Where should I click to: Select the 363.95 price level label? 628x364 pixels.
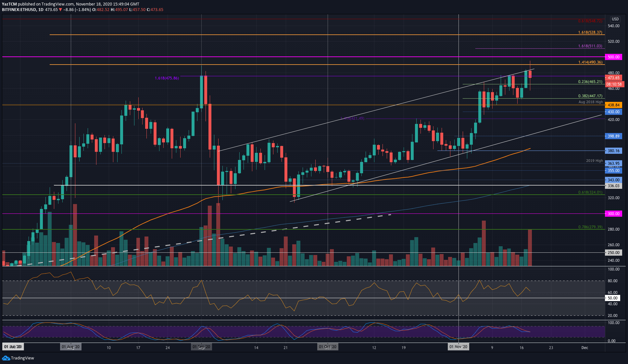(614, 164)
